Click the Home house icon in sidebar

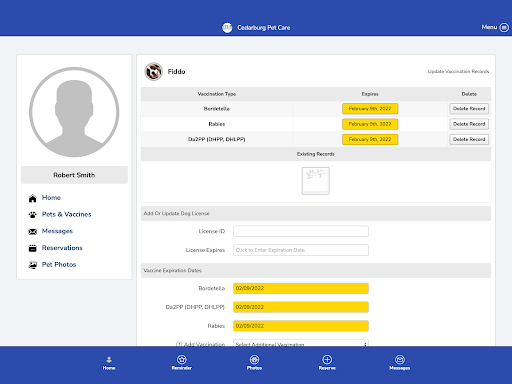coord(32,198)
